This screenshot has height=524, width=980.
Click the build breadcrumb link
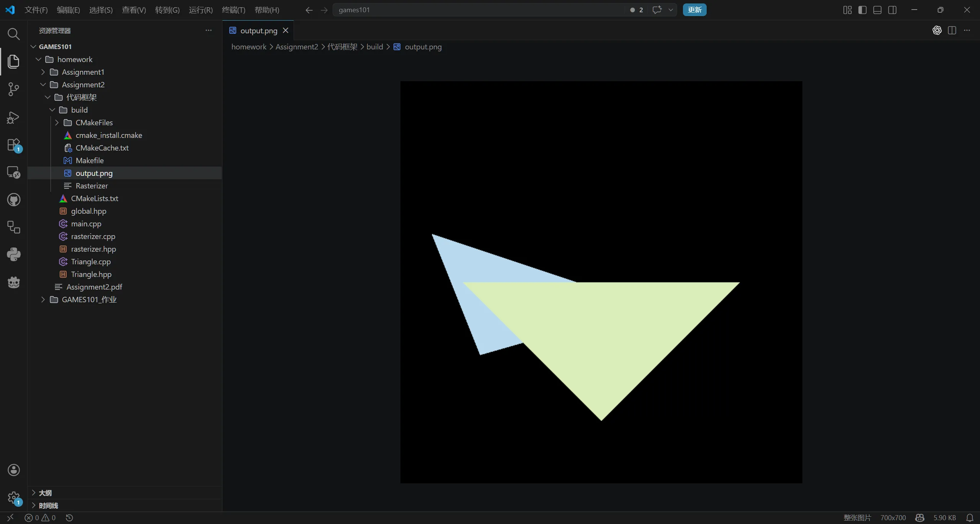374,47
